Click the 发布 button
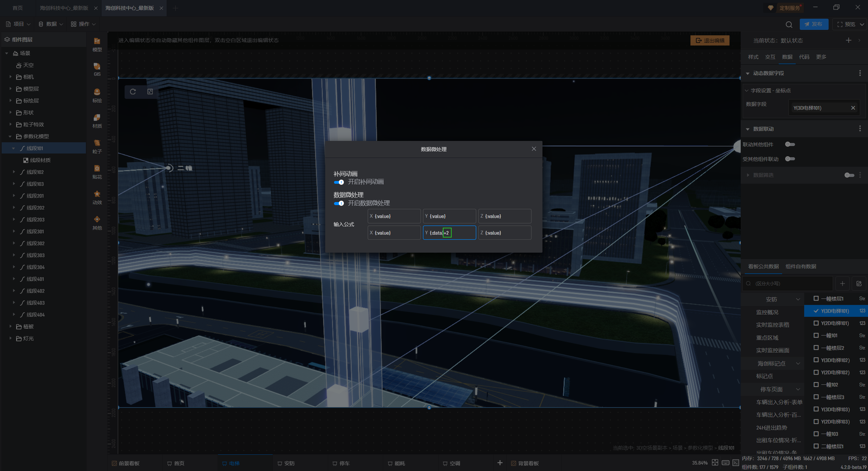868x471 pixels. (x=814, y=24)
